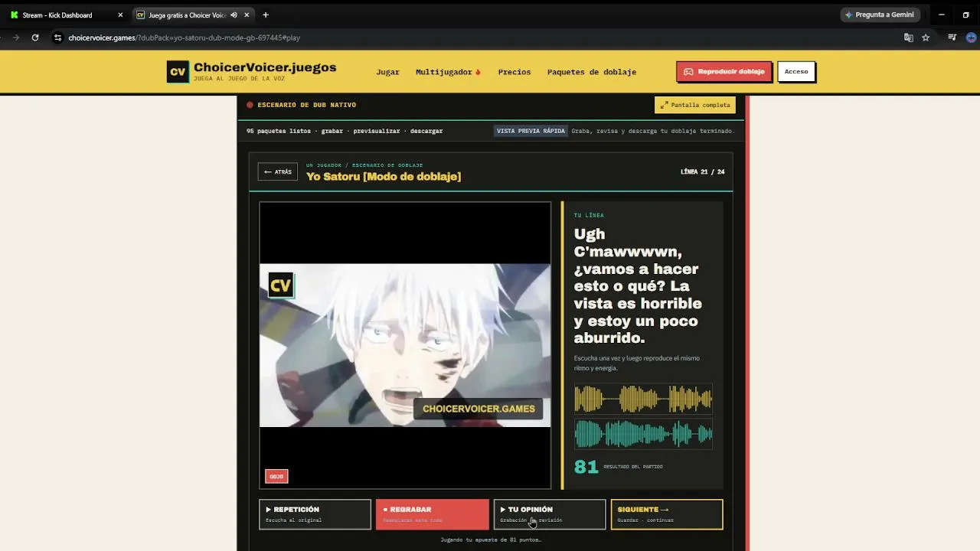Play your recording with Tu opinión
This screenshot has height=551, width=980.
[x=550, y=514]
